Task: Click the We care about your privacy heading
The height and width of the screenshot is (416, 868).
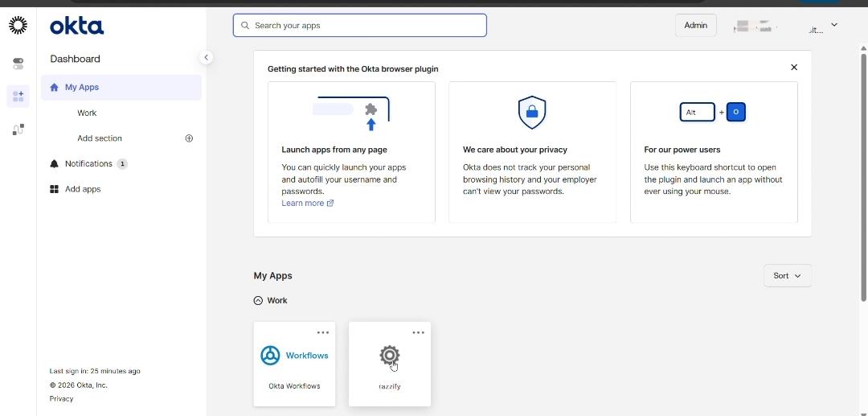Action: [x=515, y=150]
